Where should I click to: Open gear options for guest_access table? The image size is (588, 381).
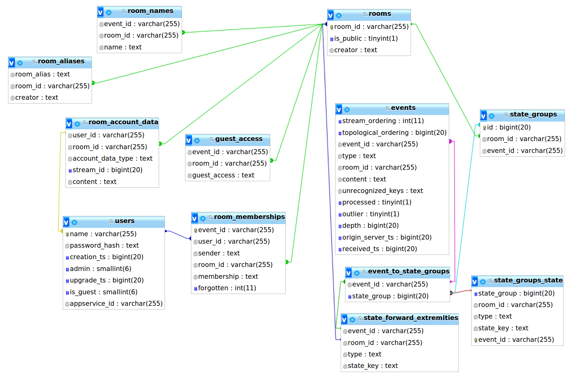(197, 140)
